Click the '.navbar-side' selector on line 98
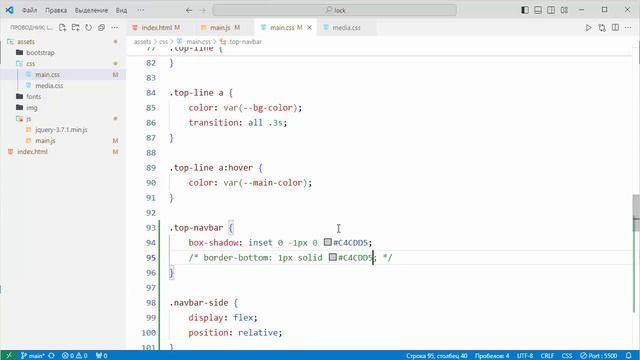 pyautogui.click(x=199, y=303)
